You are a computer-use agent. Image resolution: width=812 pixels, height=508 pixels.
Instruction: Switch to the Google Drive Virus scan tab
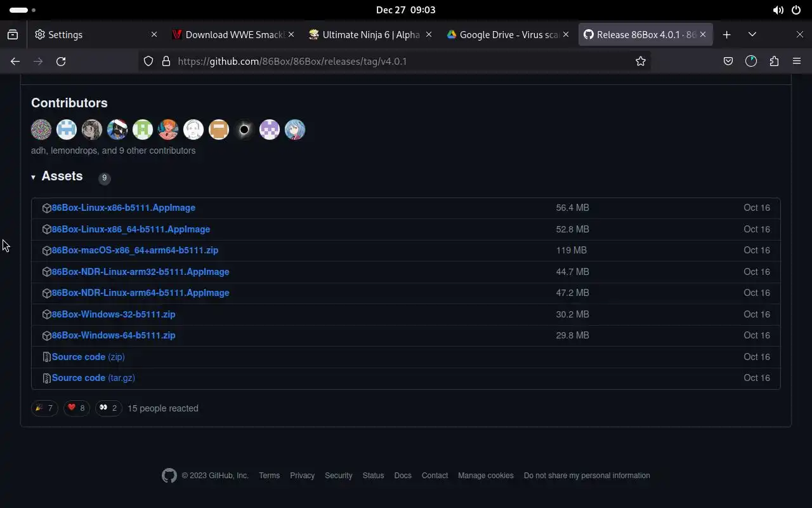coord(507,34)
